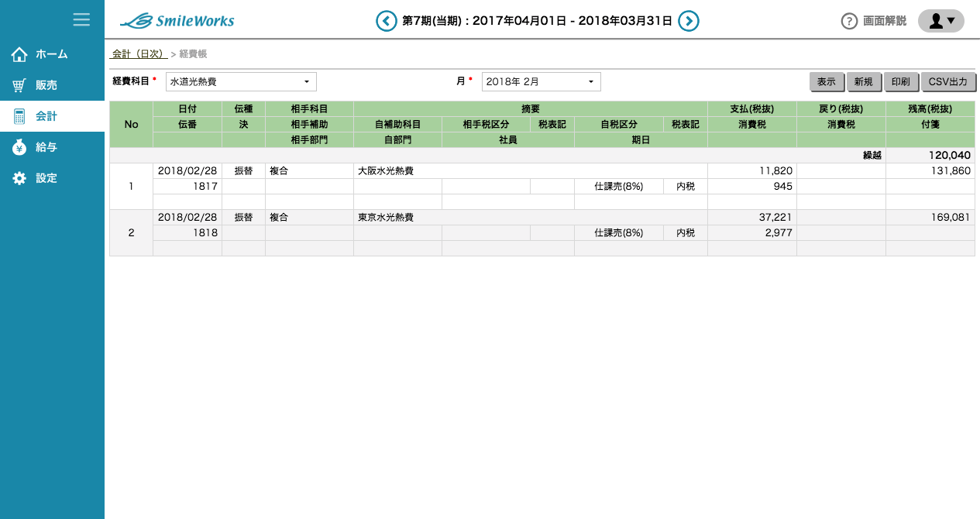Click the 残高(税抜) column header

(930, 109)
